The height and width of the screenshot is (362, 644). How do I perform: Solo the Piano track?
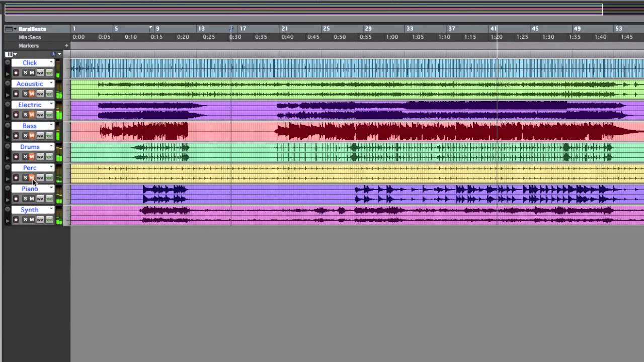pos(25,199)
